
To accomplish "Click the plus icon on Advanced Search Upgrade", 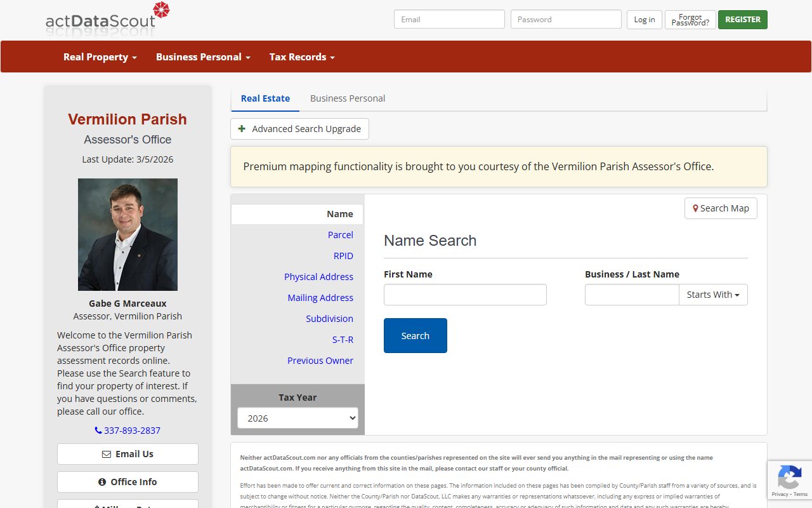I will (242, 128).
